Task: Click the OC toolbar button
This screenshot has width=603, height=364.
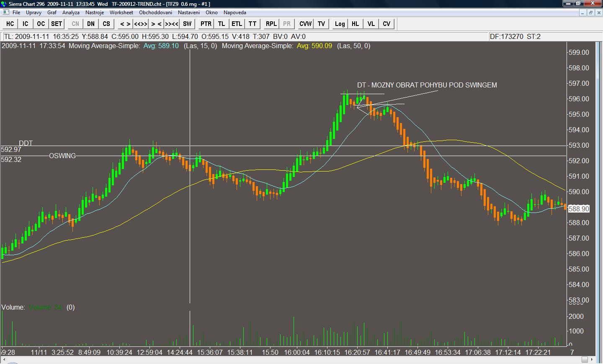Action: click(41, 24)
